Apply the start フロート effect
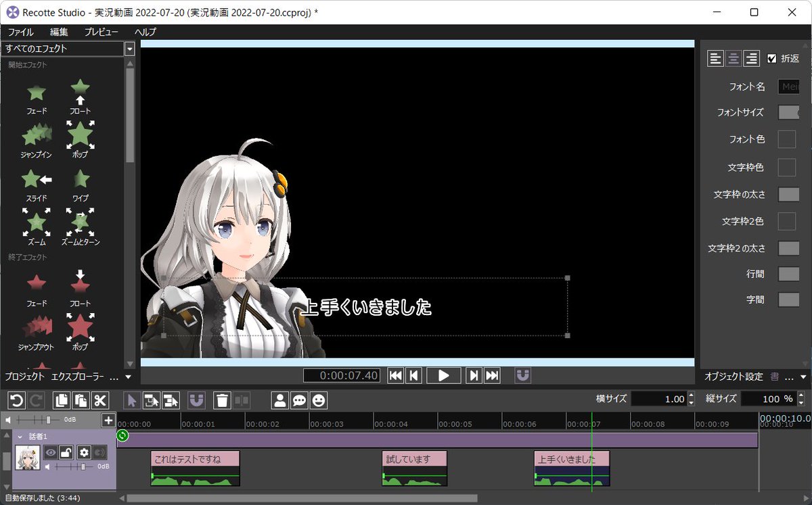Screen dimensions: 812x505 [x=80, y=97]
